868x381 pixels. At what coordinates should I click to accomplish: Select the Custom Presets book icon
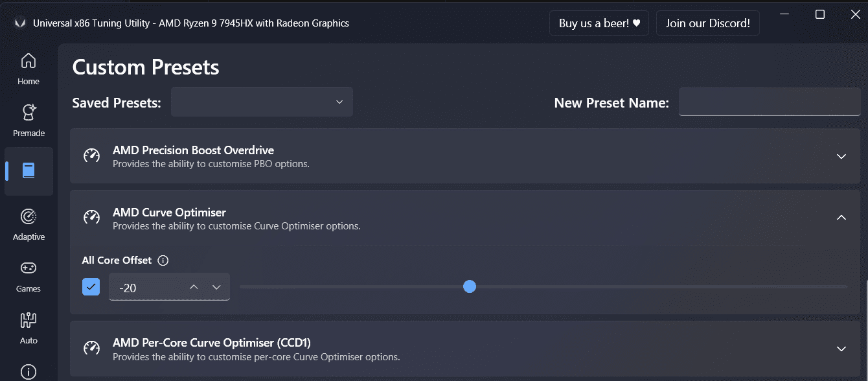29,171
